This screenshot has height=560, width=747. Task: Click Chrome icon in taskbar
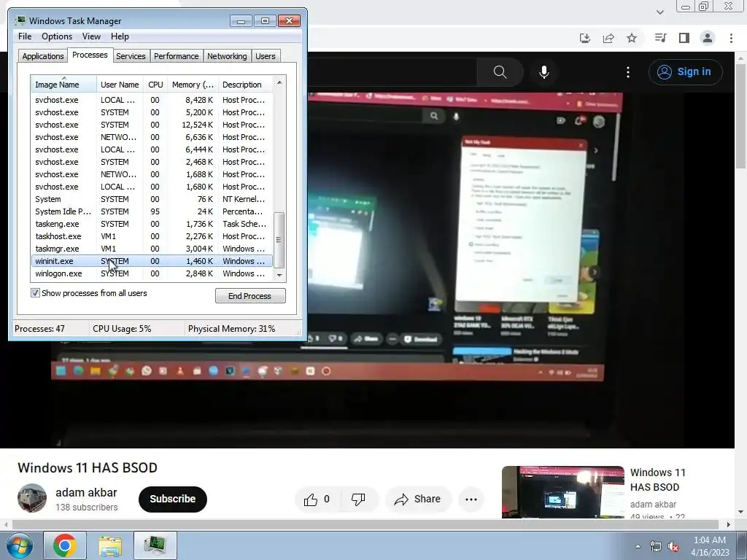65,545
